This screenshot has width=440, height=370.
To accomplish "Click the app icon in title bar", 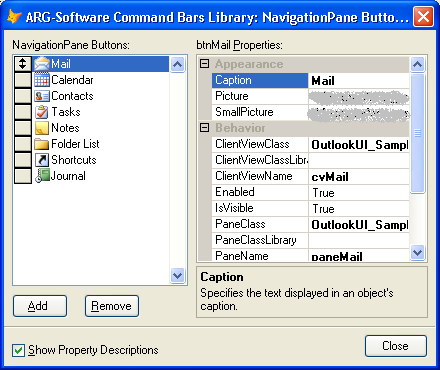I will coord(14,17).
